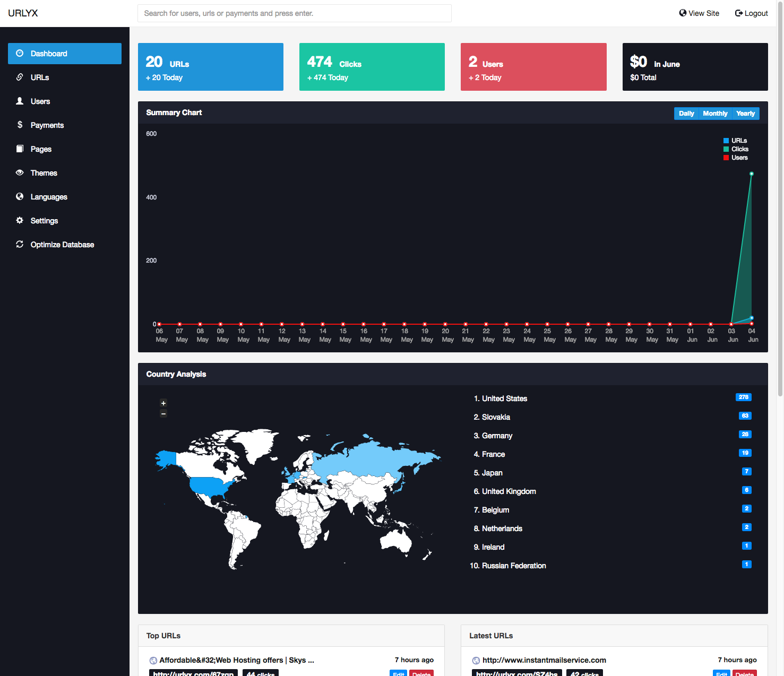Switch chart to Daily view

click(x=686, y=114)
